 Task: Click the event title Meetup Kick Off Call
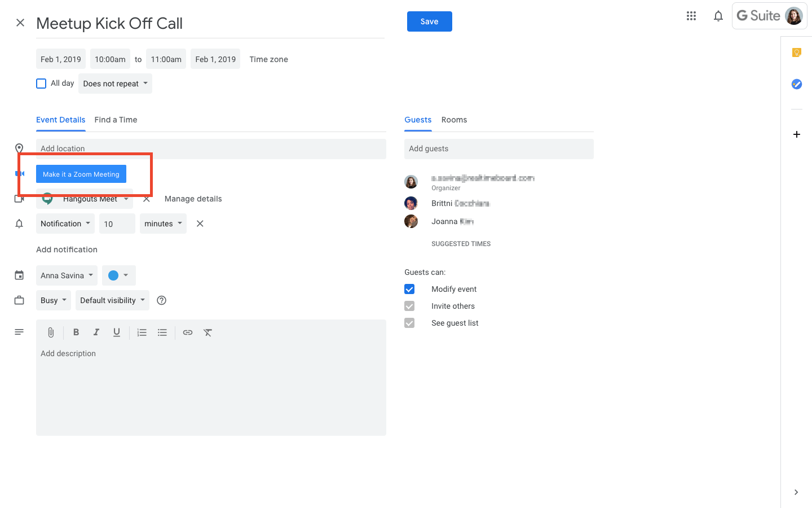click(210, 23)
